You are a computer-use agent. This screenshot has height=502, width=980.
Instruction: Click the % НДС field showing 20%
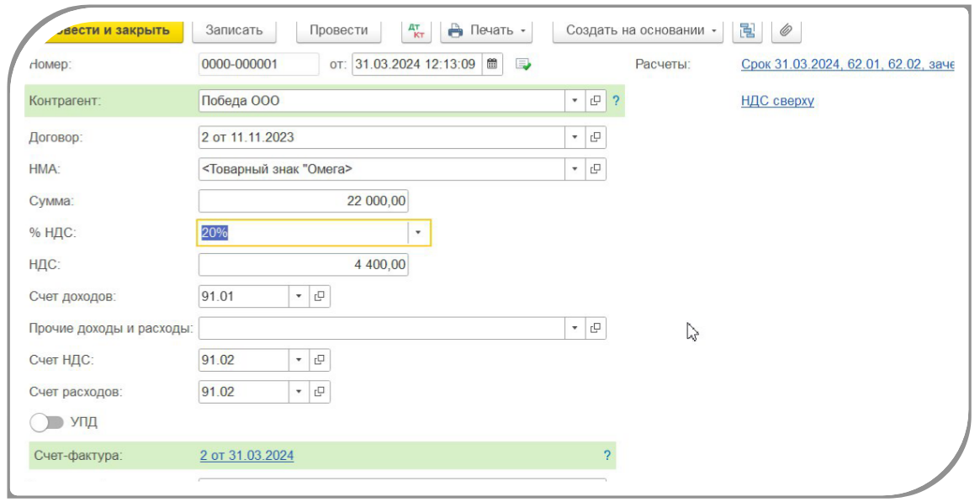[303, 233]
